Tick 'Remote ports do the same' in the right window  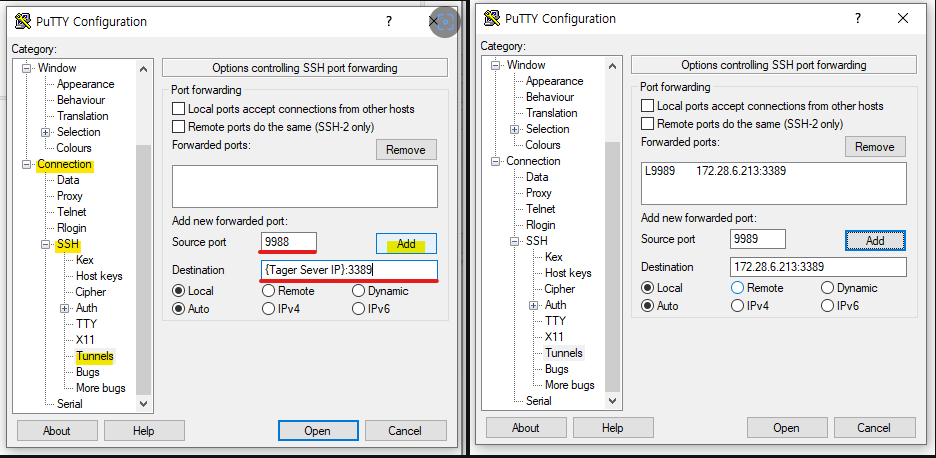click(648, 124)
